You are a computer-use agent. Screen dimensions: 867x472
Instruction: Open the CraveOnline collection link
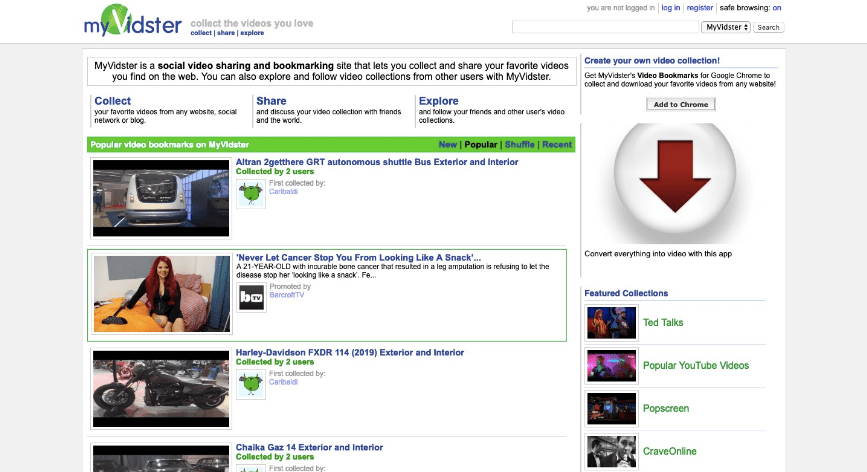tap(670, 451)
